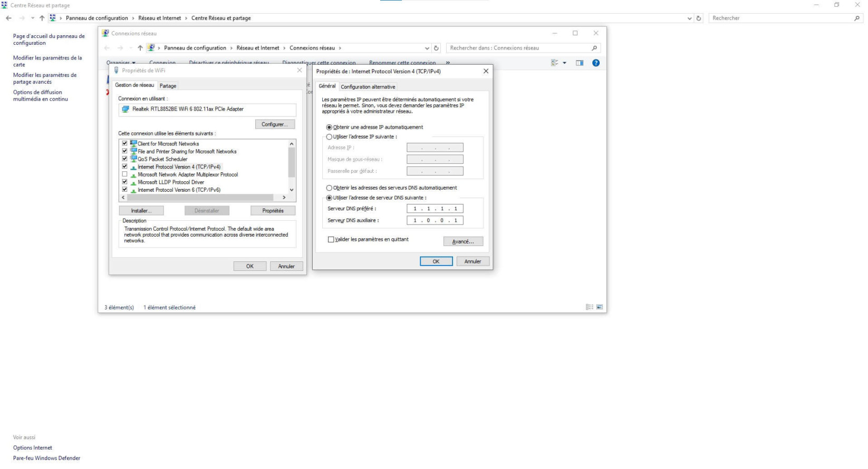Viewport: 868px width, 469px height.
Task: Click Renommer cette connexion toolbar item
Action: [402, 63]
